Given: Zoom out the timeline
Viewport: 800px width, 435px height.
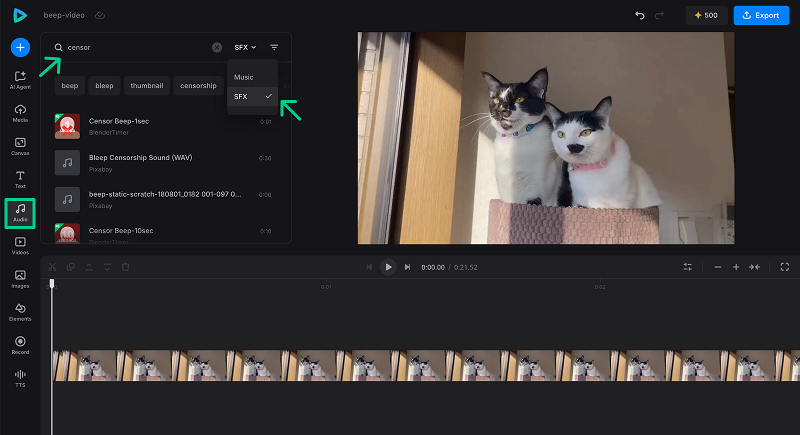Looking at the screenshot, I should tap(718, 267).
